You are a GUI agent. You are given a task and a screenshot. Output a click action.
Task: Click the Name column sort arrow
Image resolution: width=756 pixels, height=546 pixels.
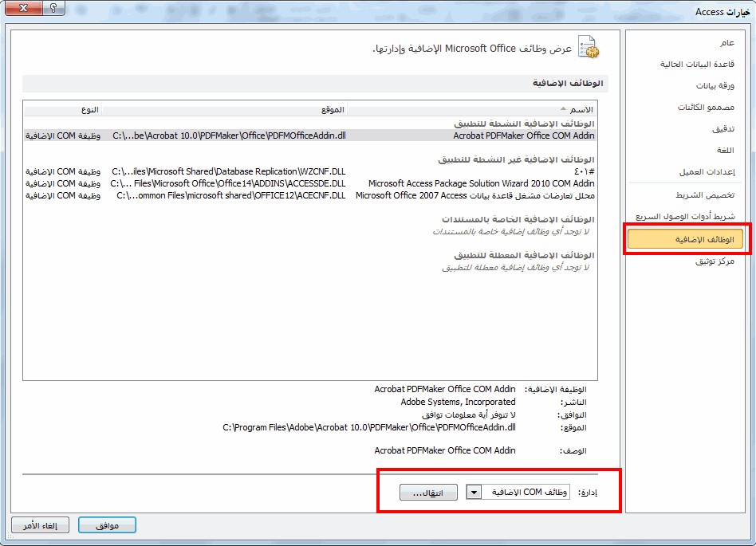click(x=563, y=109)
